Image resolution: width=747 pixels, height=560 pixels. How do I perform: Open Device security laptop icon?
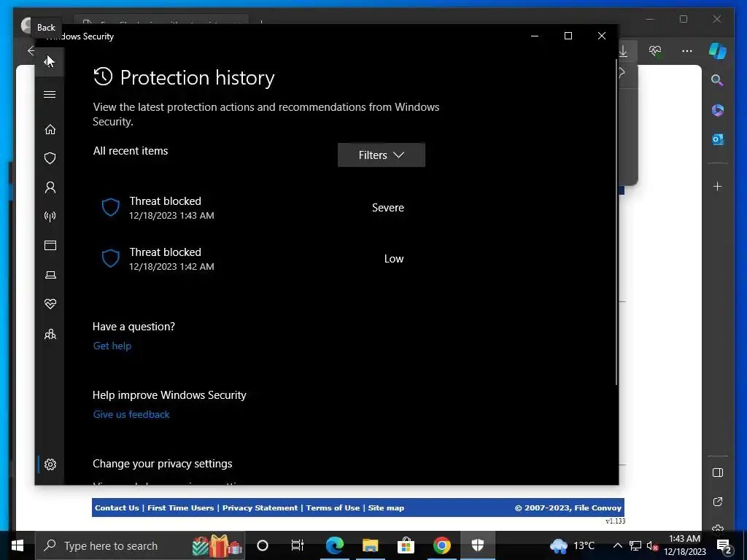pyautogui.click(x=50, y=275)
